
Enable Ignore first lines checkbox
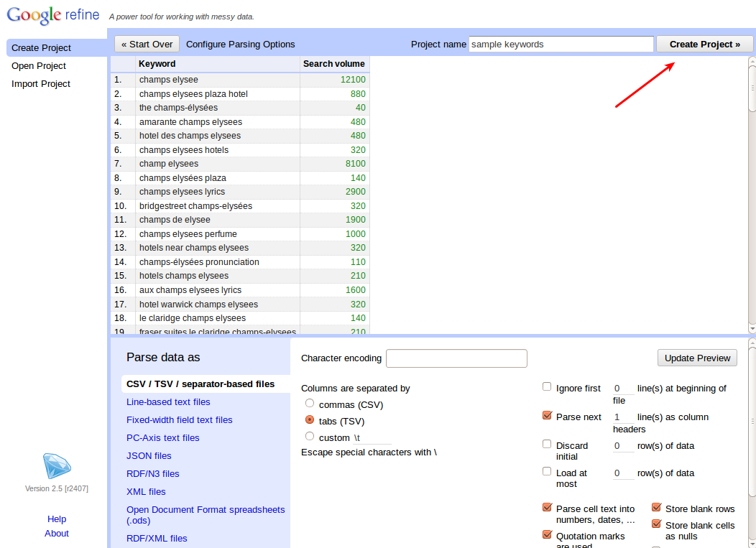[x=547, y=386]
